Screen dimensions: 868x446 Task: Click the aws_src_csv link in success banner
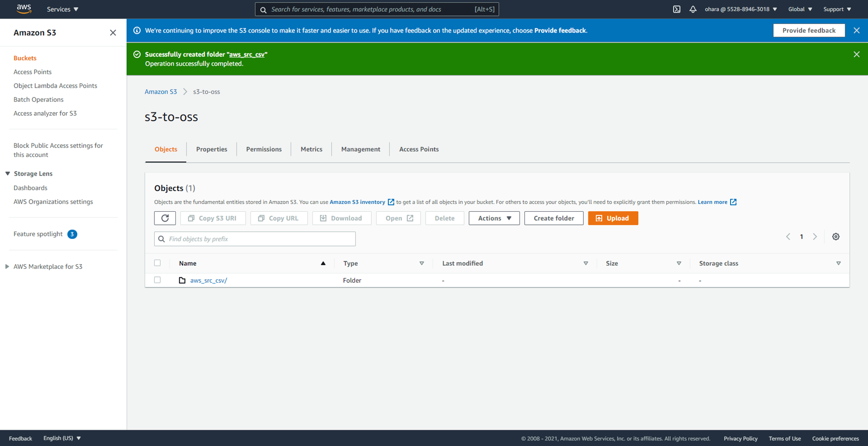pos(247,54)
